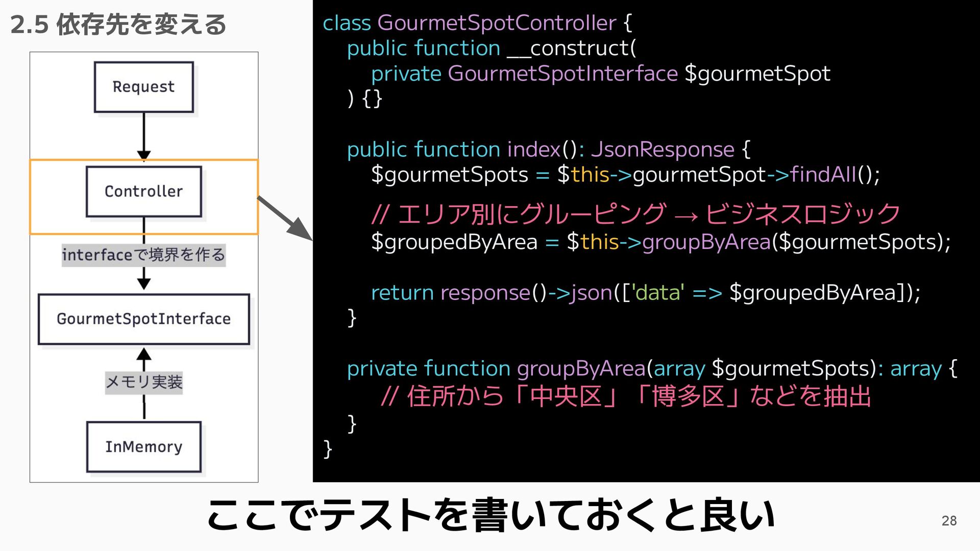Click the interfaceで境界を作る label
Viewport: 980px width, 551px height.
[x=143, y=255]
